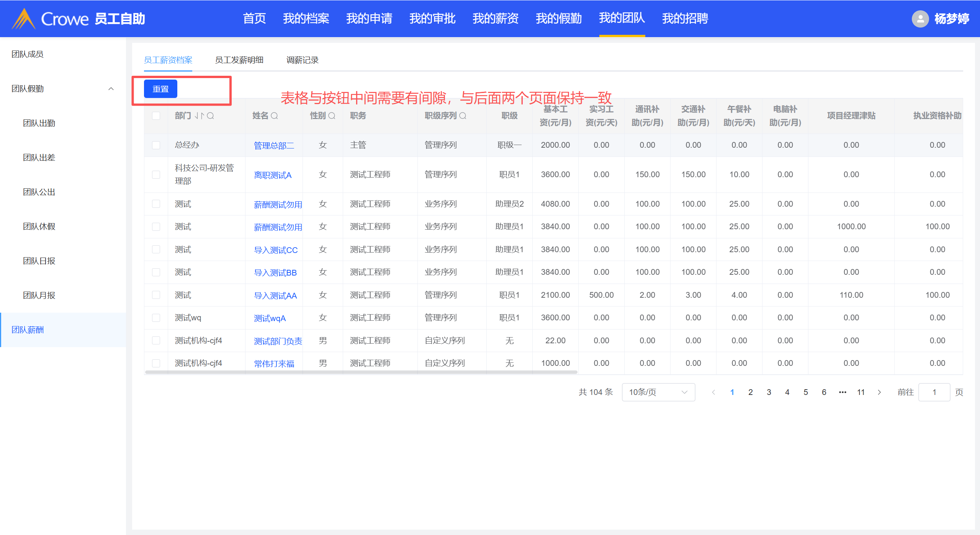Image resolution: width=980 pixels, height=535 pixels.
Task: Click the search icon beside 职级序列 header
Action: [463, 116]
